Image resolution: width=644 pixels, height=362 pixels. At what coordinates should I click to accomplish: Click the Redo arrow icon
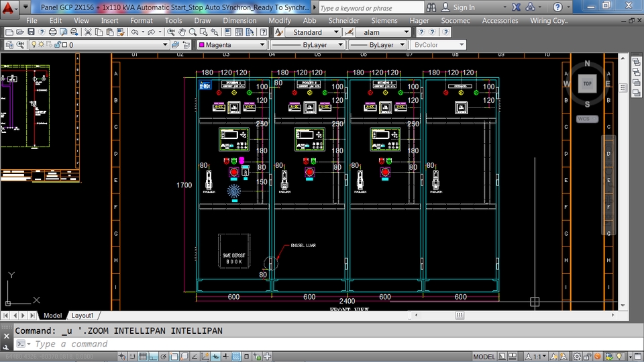151,32
